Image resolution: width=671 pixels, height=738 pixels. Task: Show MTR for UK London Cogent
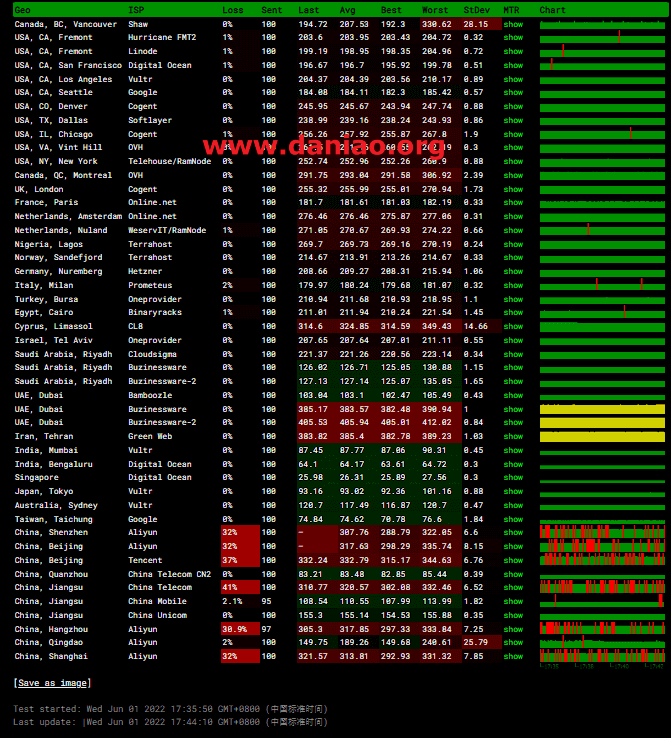click(513, 189)
